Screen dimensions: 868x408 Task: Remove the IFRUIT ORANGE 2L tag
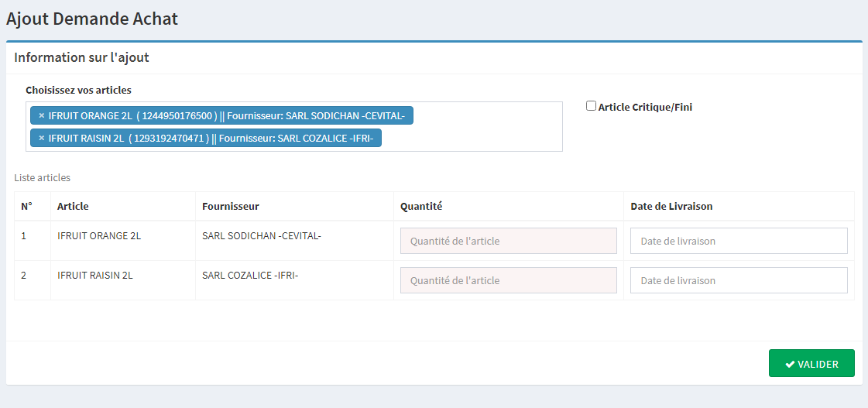42,116
